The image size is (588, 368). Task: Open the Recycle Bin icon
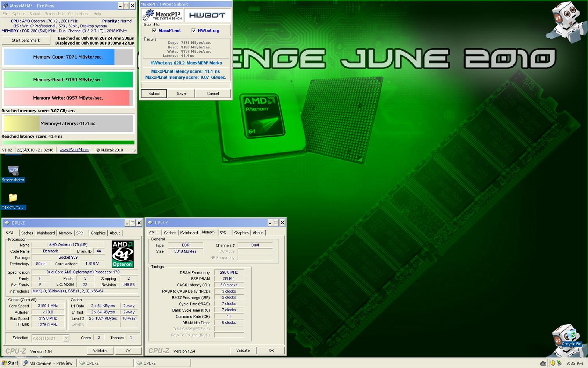pos(571,337)
